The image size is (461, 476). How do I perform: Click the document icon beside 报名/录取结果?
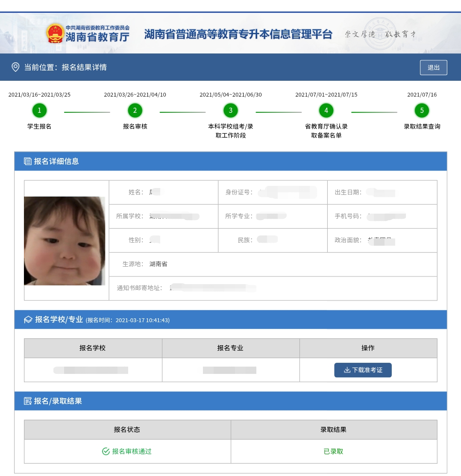(x=28, y=401)
